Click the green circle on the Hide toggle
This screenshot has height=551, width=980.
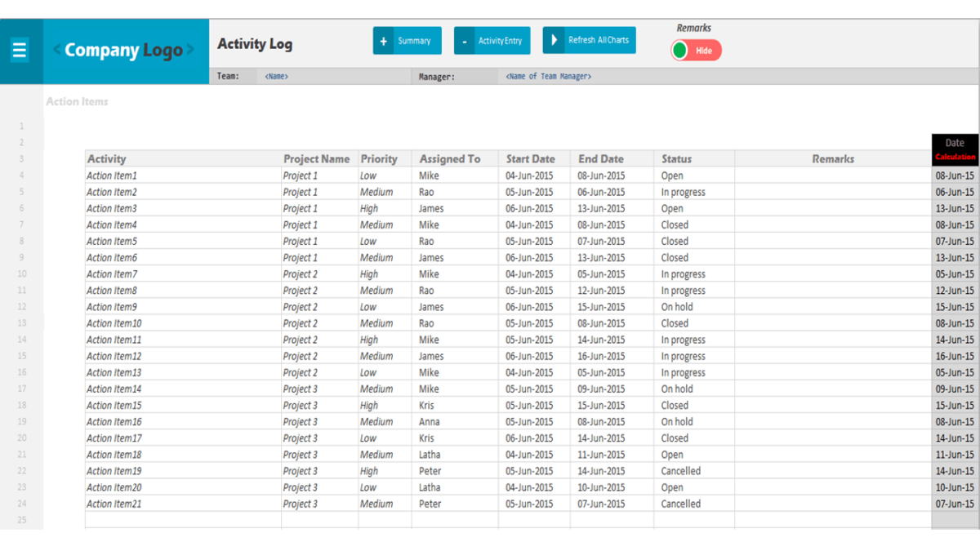681,50
